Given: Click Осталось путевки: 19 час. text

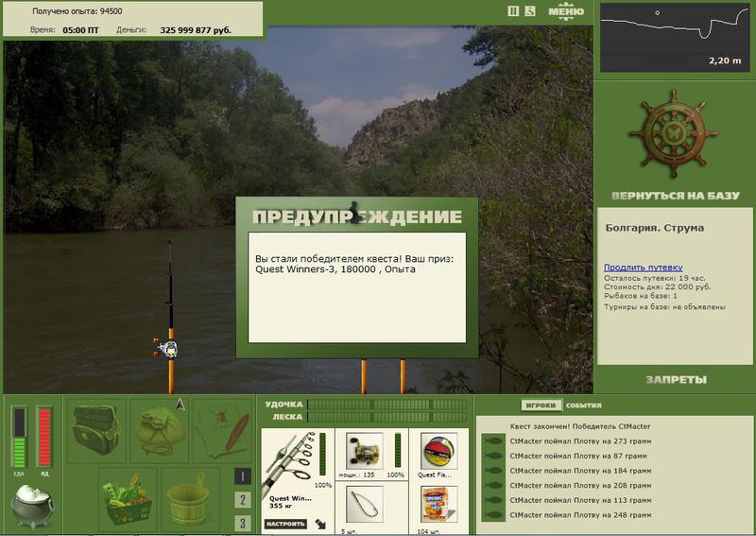Looking at the screenshot, I should (654, 278).
